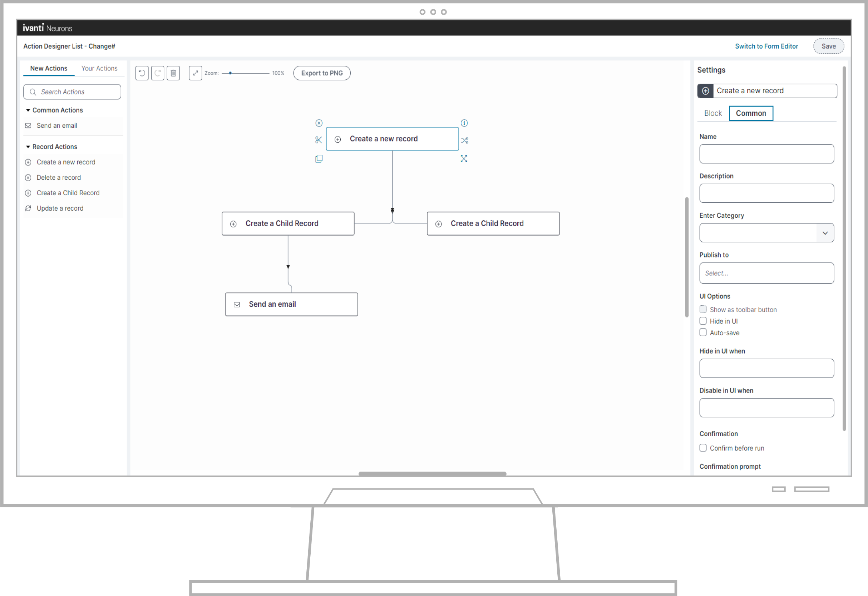Enable the Hide in UI checkbox
This screenshot has width=868, height=596.
[702, 321]
